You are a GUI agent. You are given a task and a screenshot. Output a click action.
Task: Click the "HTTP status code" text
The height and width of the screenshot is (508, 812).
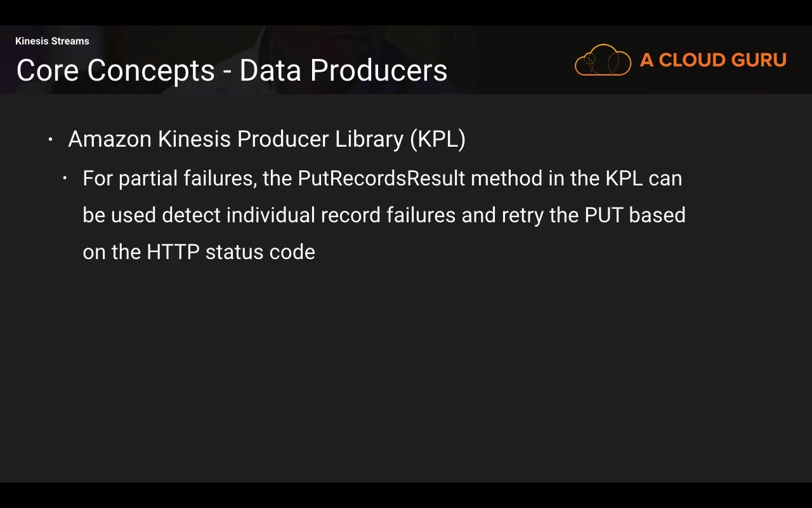click(231, 252)
